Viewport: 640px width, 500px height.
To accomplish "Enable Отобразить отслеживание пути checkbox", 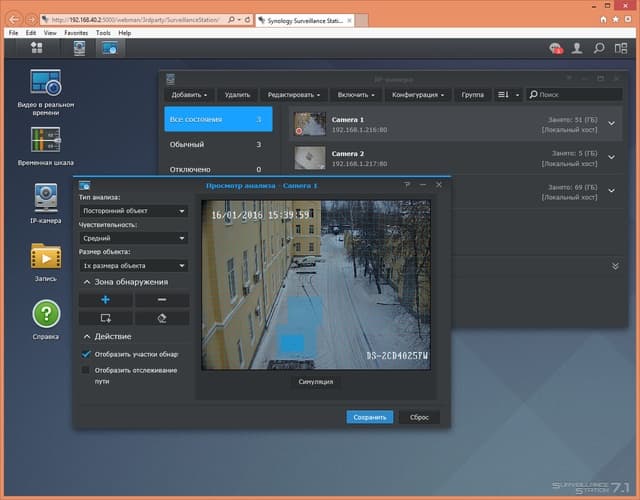I will tap(87, 370).
